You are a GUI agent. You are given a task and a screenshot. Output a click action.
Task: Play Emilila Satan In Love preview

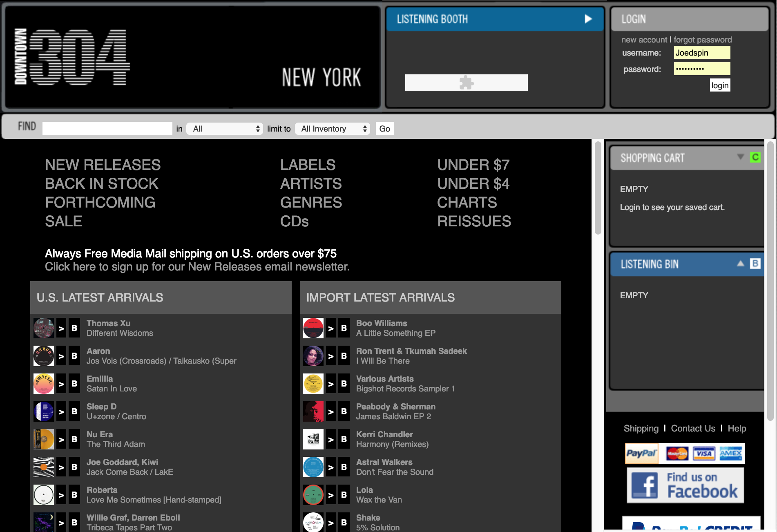(61, 384)
